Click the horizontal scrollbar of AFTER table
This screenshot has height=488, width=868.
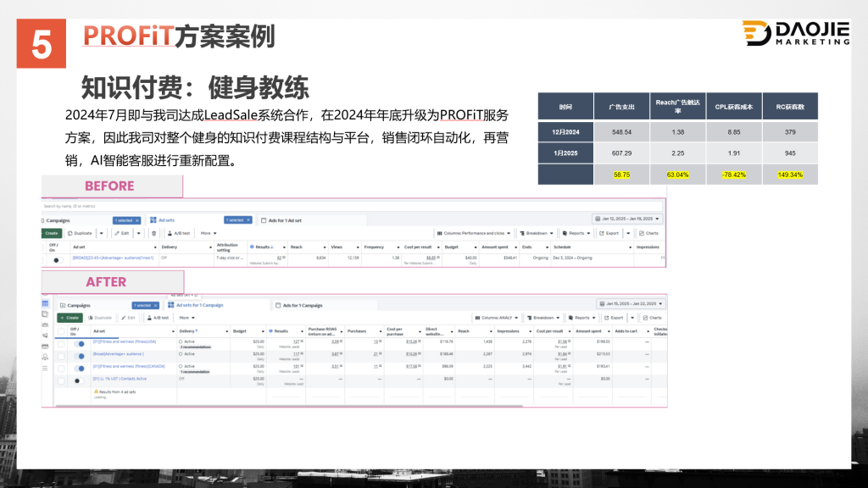(288, 406)
